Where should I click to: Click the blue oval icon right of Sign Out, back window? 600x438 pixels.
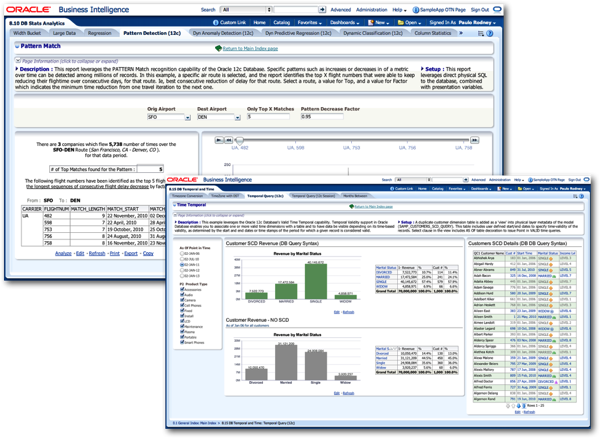(x=497, y=9)
